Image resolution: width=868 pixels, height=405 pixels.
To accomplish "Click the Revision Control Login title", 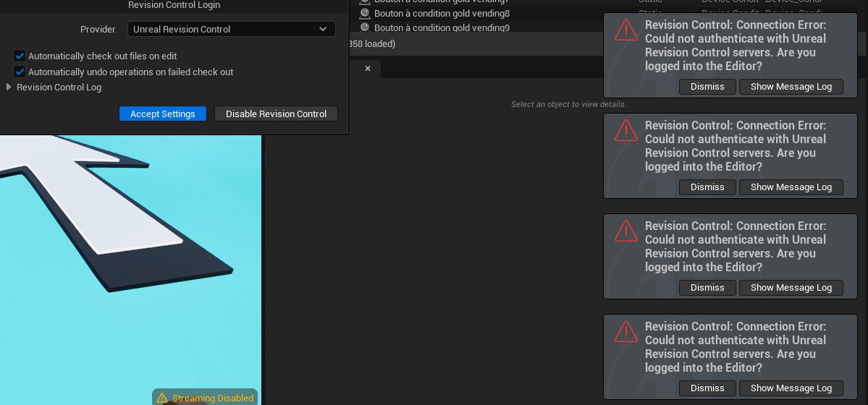I will (174, 5).
